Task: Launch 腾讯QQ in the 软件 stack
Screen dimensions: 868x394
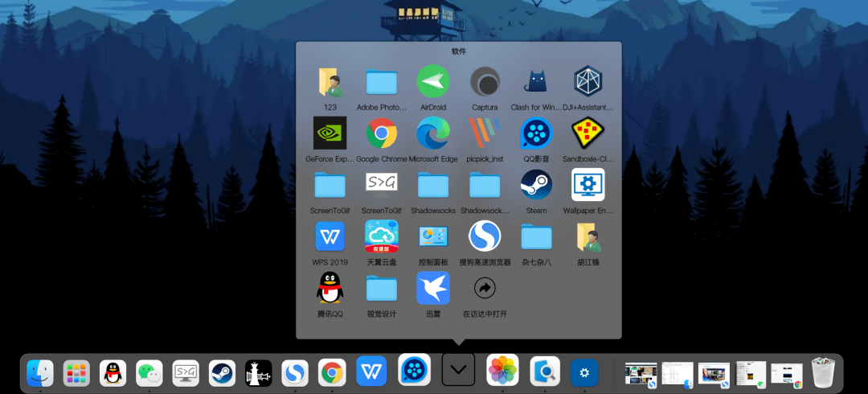Action: 330,288
